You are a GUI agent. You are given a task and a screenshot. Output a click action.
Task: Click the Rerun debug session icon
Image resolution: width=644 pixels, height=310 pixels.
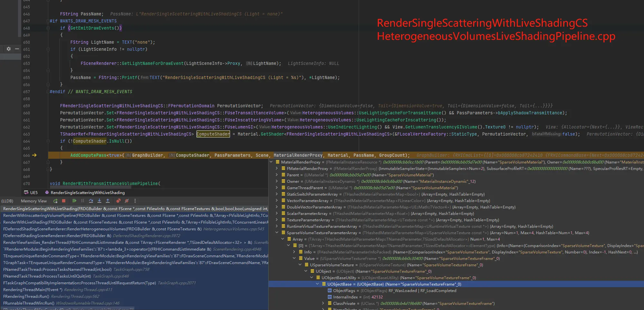[55, 201]
